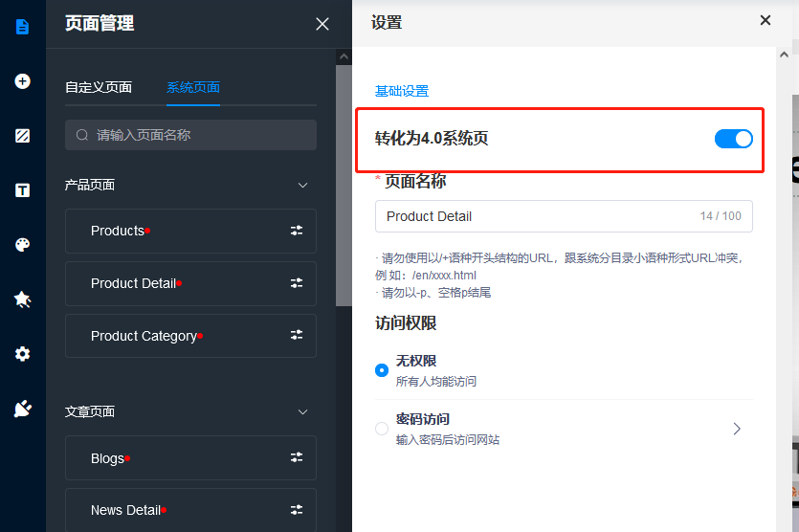The width and height of the screenshot is (799, 532).
Task: Collapse the 产品页面 section
Action: [302, 185]
